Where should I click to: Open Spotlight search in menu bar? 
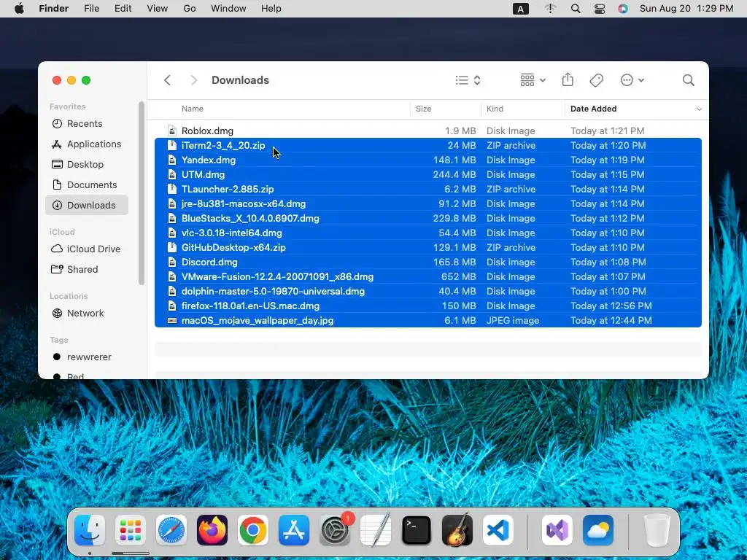pyautogui.click(x=576, y=9)
